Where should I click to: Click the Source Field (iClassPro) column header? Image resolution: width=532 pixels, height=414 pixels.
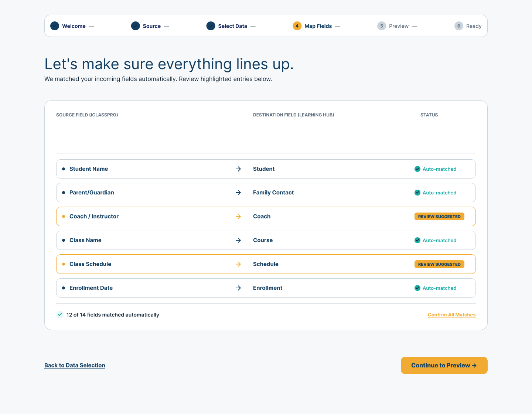tap(87, 115)
